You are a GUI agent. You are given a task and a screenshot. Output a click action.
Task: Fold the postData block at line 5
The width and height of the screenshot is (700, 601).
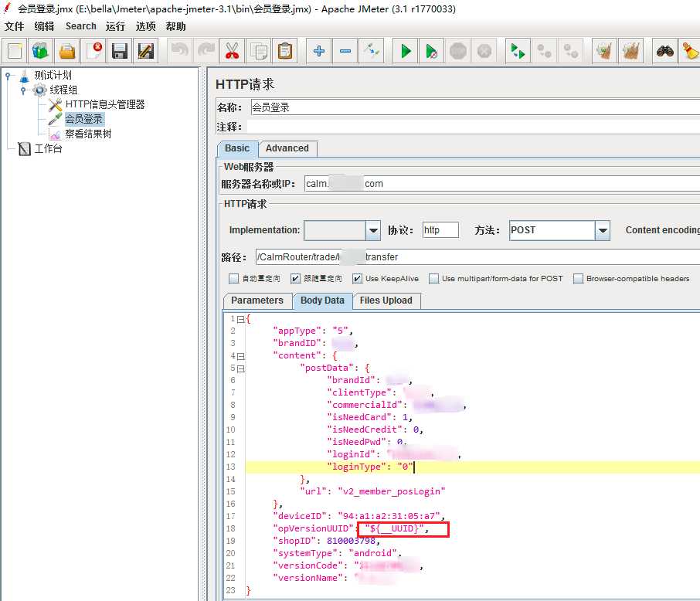point(240,368)
